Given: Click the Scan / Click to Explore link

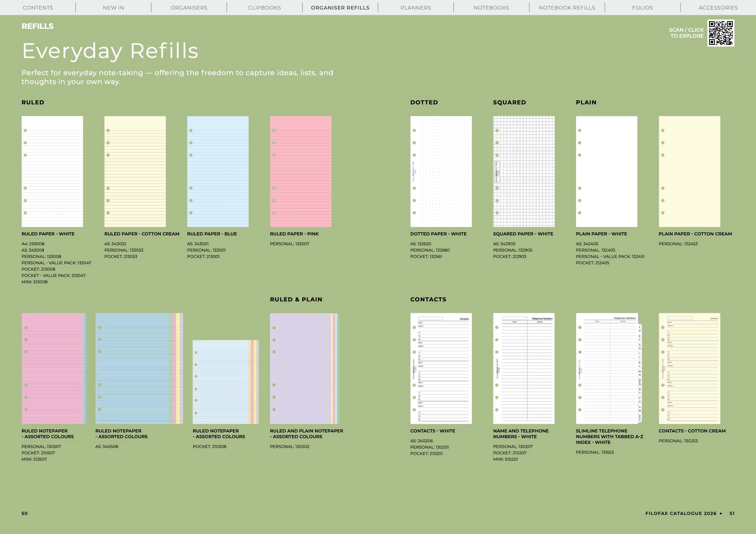Looking at the screenshot, I should (x=686, y=33).
